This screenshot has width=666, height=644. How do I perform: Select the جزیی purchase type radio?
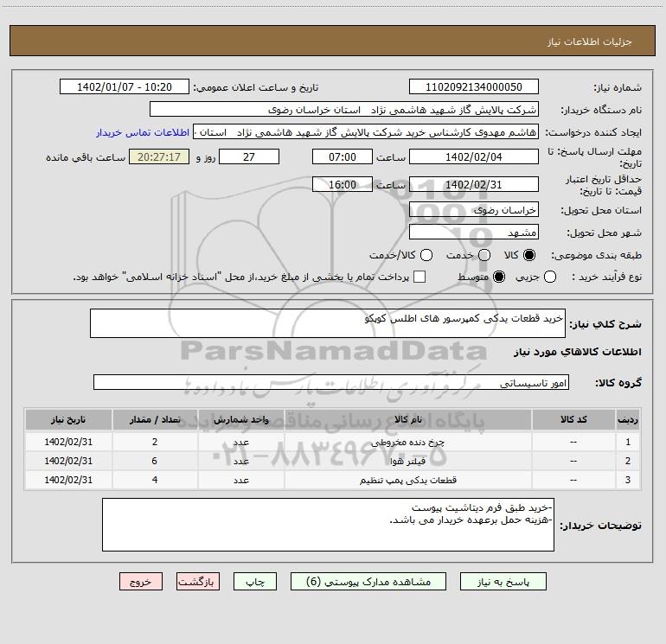tap(550, 277)
